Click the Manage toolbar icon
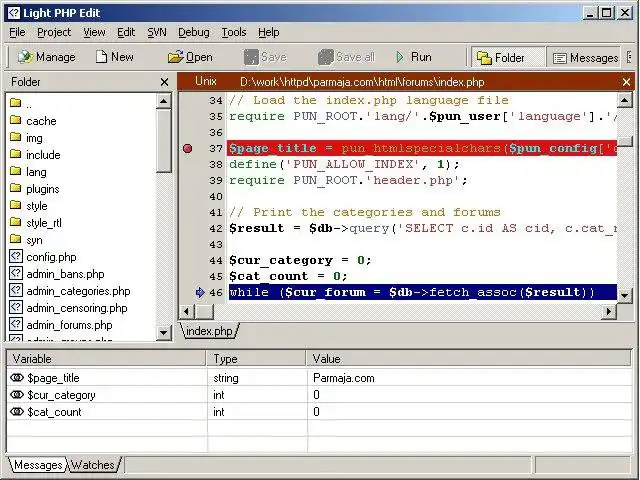Screen dimensions: 640x480 tap(25, 57)
